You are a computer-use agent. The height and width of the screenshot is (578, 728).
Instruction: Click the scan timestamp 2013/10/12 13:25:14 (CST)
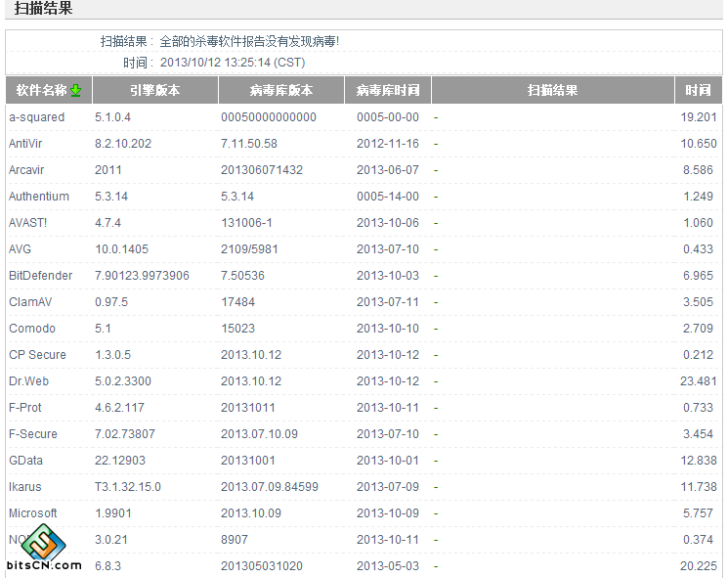point(233,63)
